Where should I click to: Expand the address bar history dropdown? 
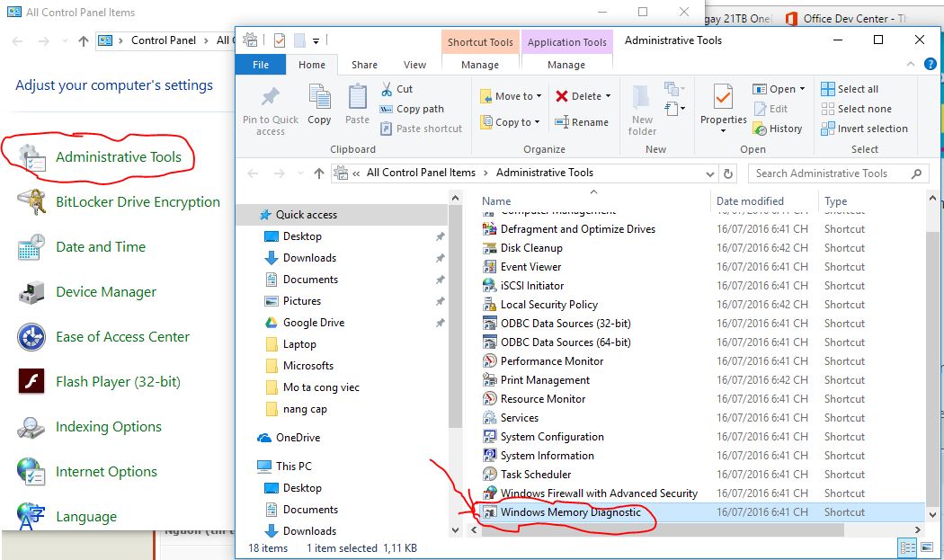point(710,174)
